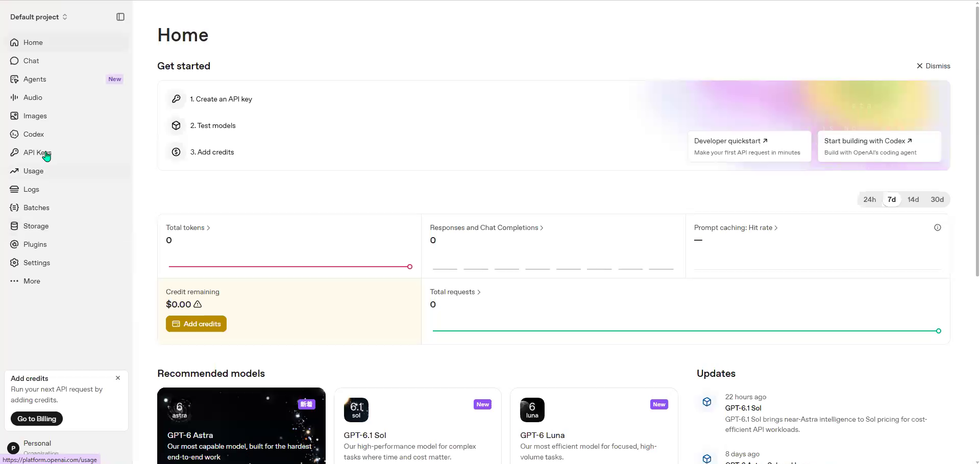Click the Images sidebar icon
Screen dimensions: 980x464
pos(14,116)
